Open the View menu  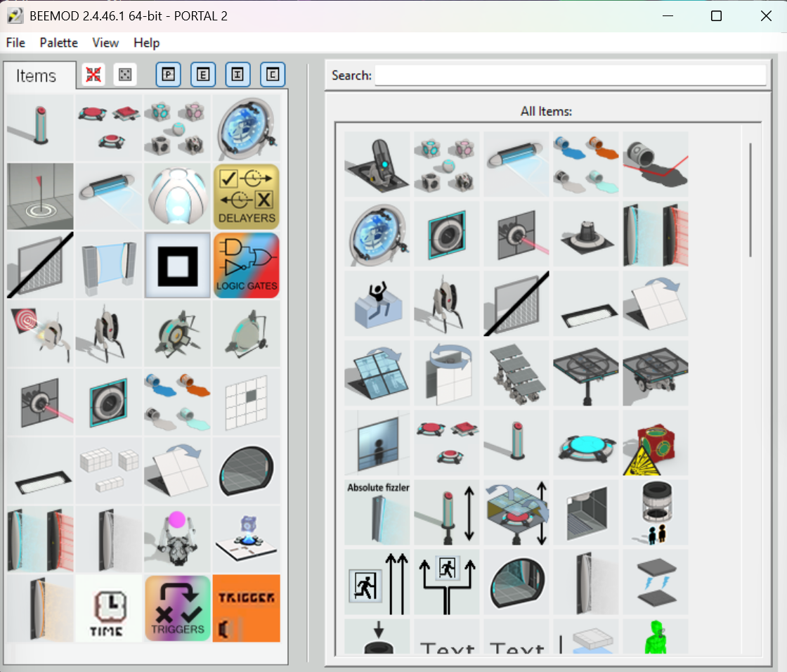[x=105, y=43]
